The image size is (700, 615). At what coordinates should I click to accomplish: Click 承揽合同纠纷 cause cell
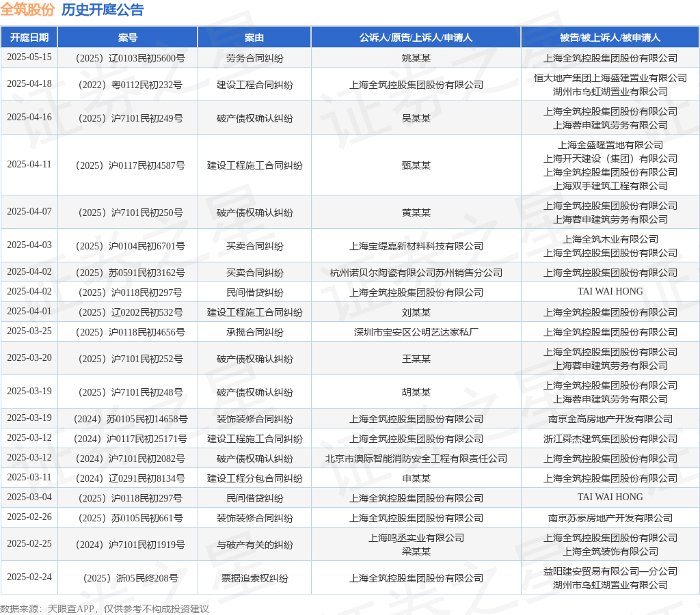point(254,333)
